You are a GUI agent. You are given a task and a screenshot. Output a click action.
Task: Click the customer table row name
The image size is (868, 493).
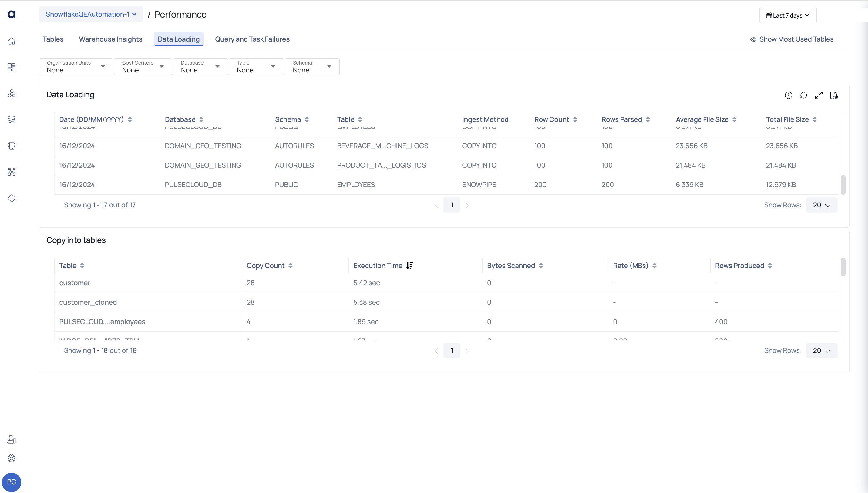(x=75, y=283)
